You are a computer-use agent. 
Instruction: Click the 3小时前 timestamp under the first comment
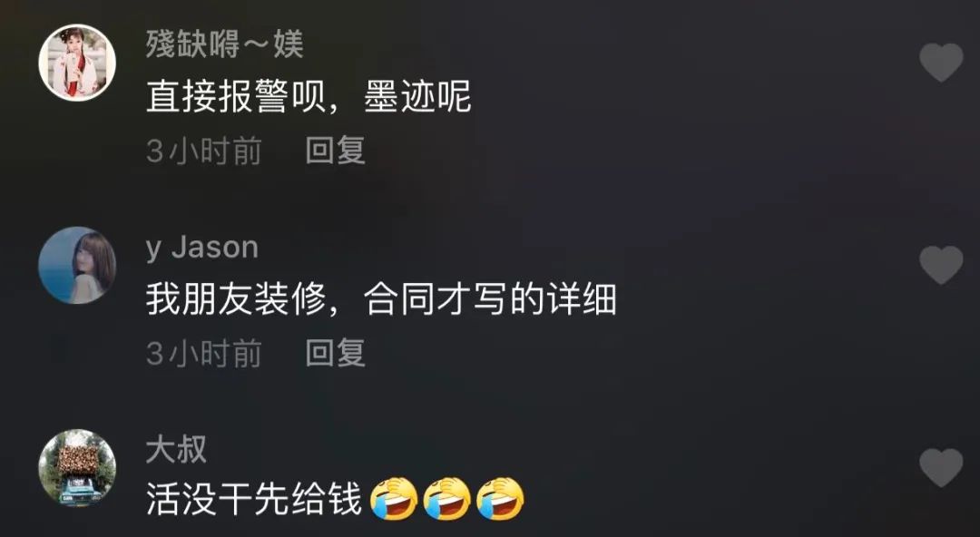tap(204, 151)
